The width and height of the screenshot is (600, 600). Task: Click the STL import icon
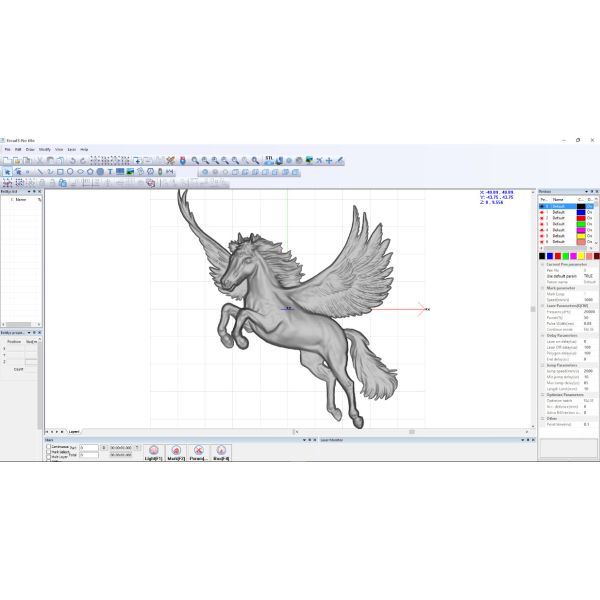pos(269,160)
